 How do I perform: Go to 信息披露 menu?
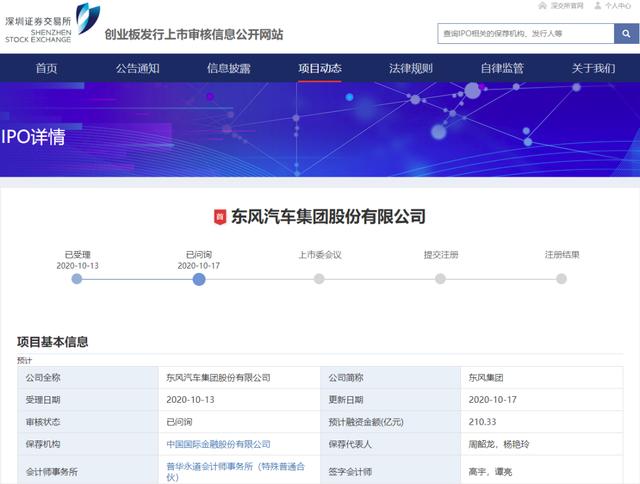point(228,69)
